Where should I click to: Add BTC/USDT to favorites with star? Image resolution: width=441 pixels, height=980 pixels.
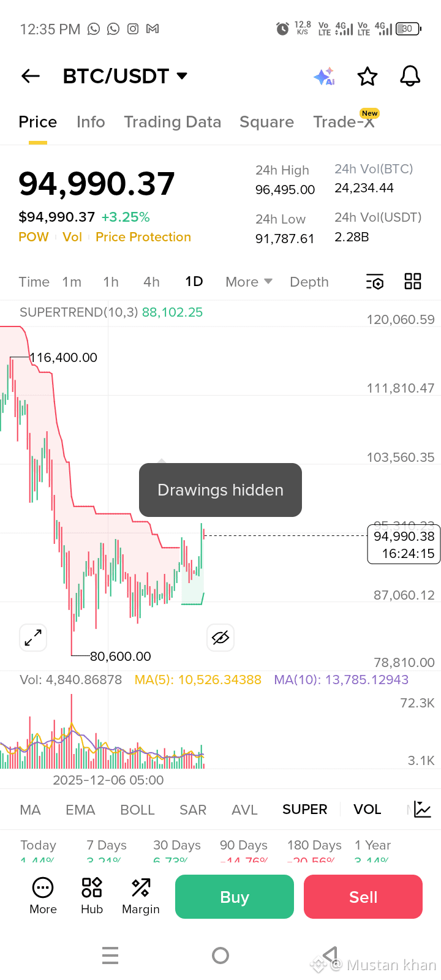click(367, 77)
